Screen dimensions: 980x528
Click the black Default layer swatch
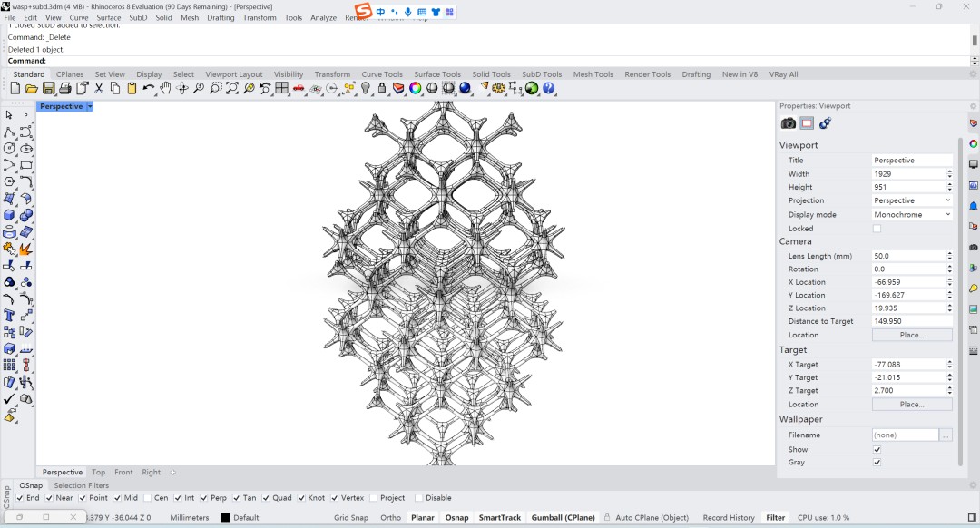click(x=225, y=517)
